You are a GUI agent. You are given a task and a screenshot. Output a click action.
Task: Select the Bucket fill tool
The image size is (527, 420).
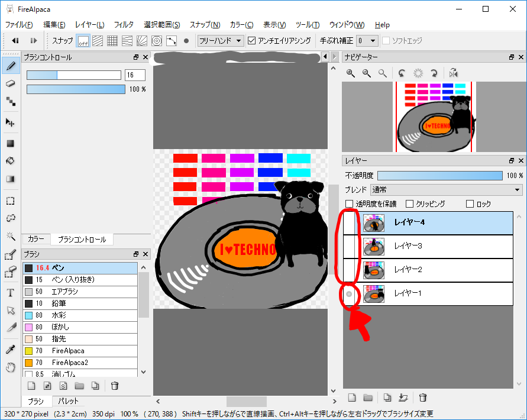tap(11, 161)
